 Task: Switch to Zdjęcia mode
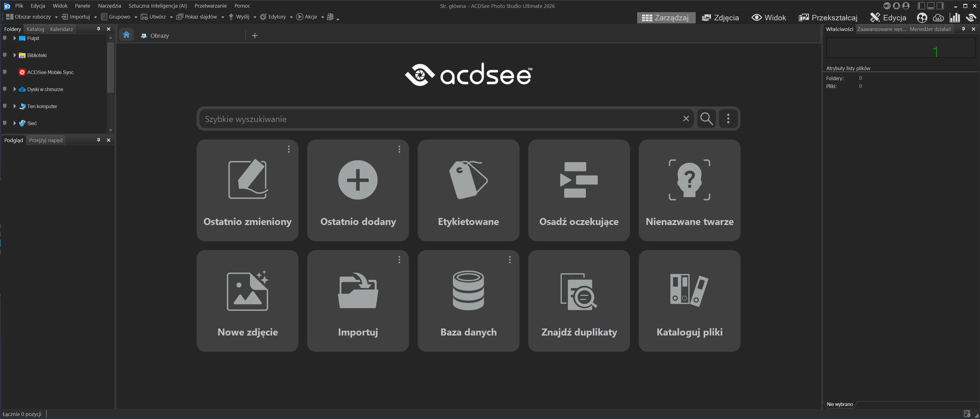tap(721, 18)
